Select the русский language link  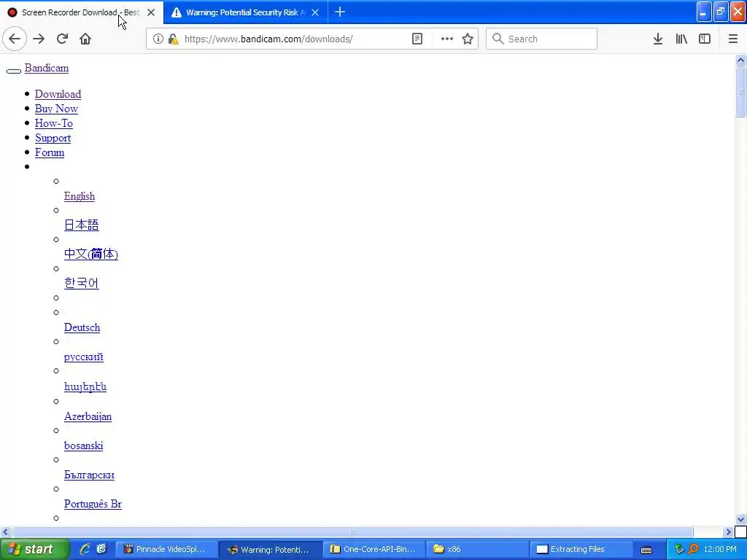click(84, 357)
